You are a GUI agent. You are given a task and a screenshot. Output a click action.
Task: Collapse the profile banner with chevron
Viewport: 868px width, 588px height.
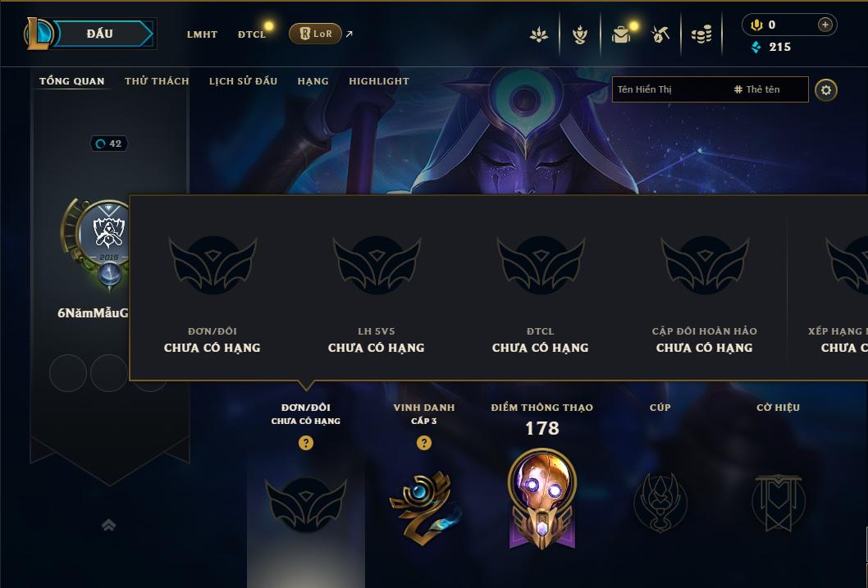coord(108,525)
